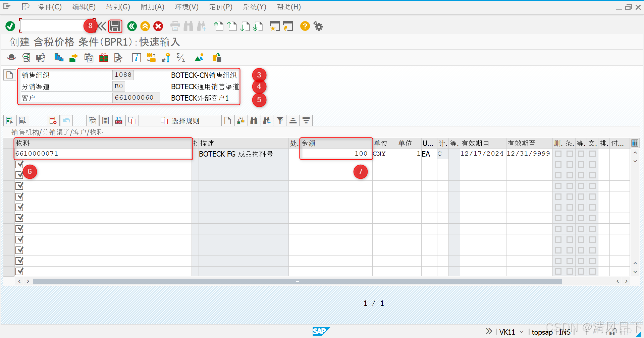Click the hat icon in the application toolbar
The width and height of the screenshot is (644, 338).
pos(11,58)
